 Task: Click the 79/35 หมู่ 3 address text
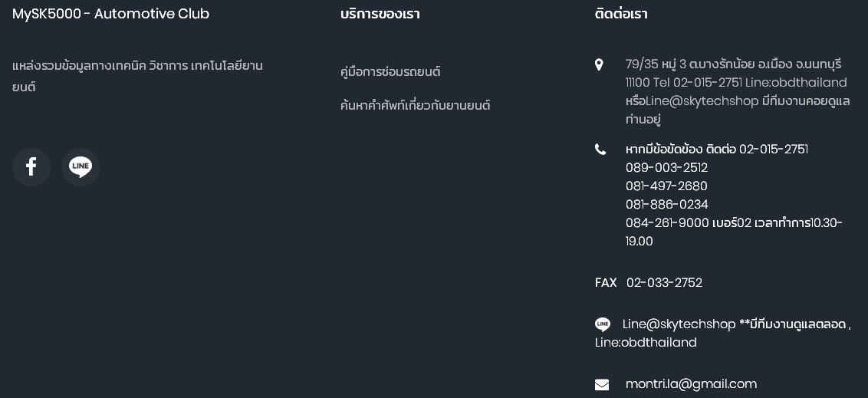tap(733, 64)
